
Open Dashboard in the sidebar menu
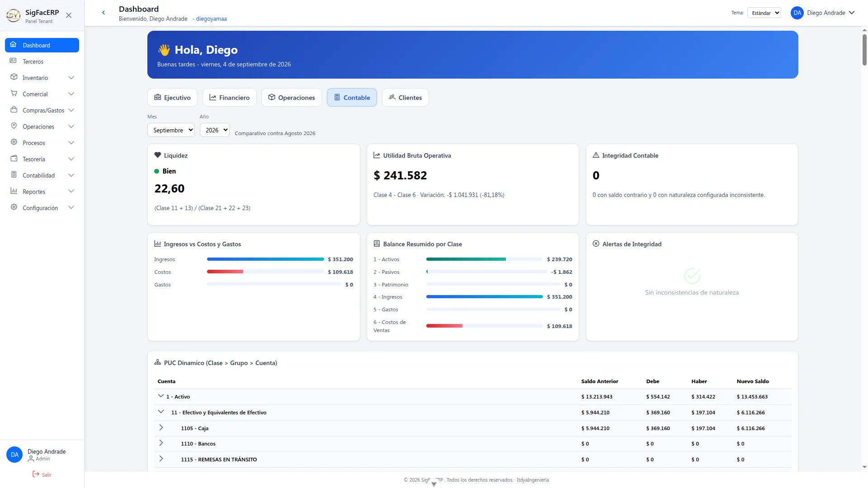pyautogui.click(x=42, y=45)
